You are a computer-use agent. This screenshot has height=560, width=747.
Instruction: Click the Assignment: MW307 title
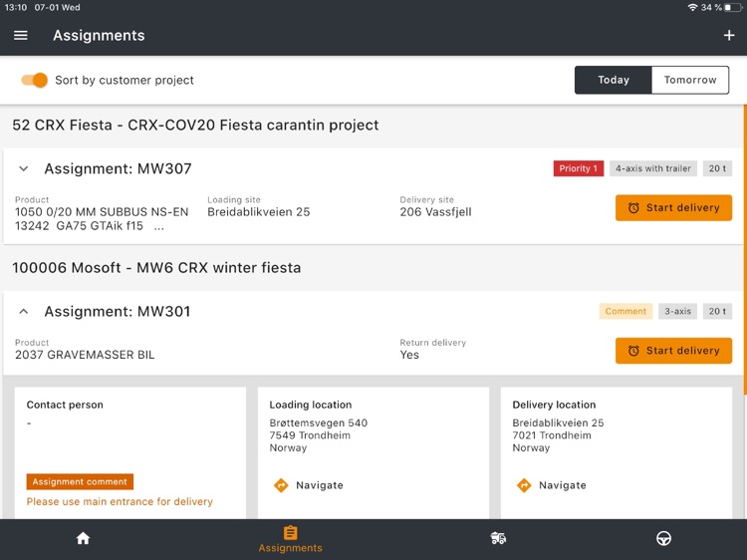119,168
